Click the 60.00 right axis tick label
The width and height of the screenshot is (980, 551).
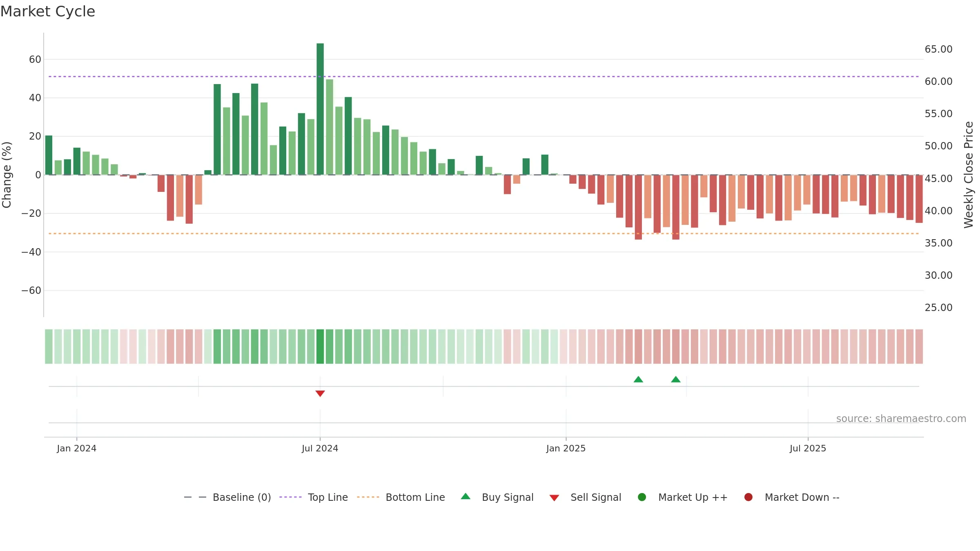[938, 82]
